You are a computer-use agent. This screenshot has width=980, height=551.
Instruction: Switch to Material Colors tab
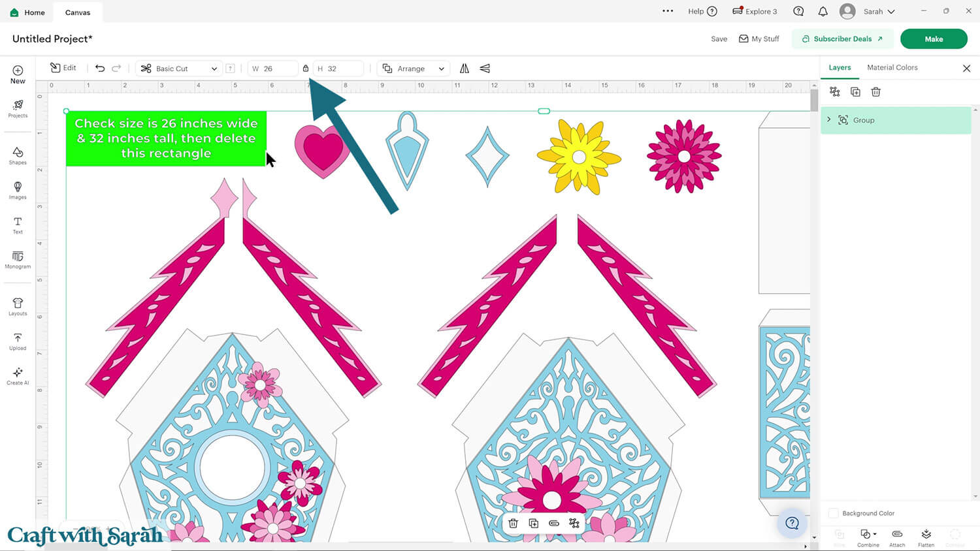[x=892, y=68]
